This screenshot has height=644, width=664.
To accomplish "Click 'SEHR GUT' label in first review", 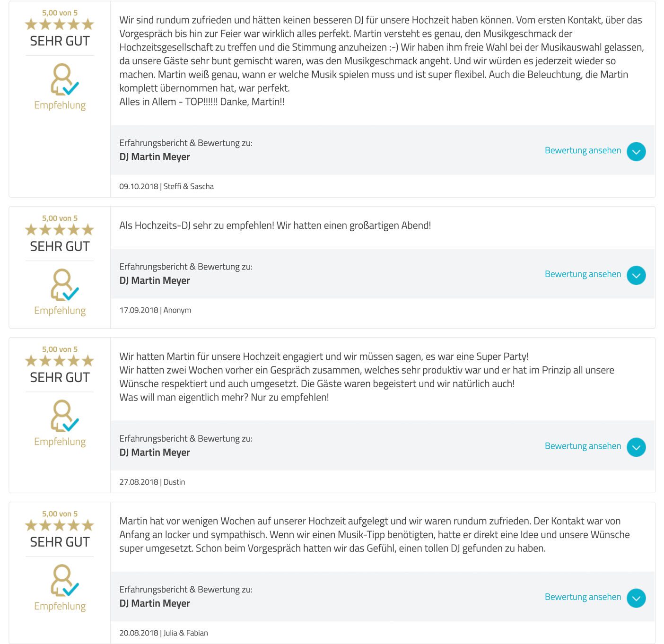I will (x=60, y=41).
